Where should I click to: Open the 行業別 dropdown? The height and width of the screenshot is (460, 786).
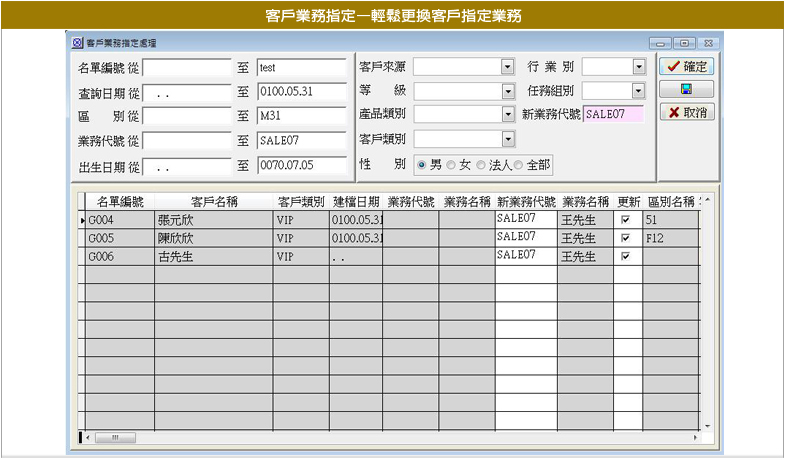[639, 67]
